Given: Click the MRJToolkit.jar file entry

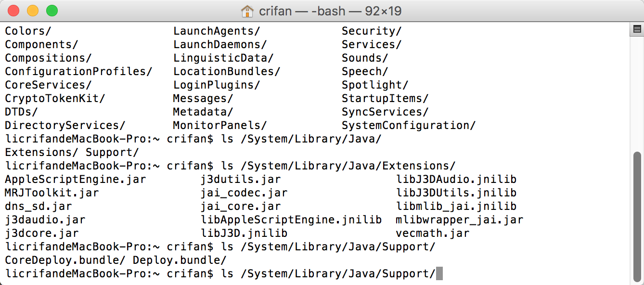Looking at the screenshot, I should coord(52,193).
